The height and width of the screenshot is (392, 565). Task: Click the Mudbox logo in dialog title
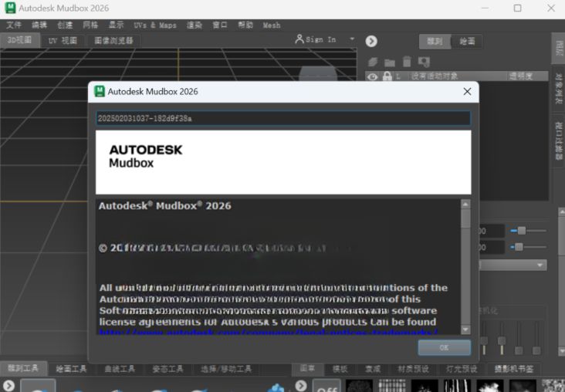pyautogui.click(x=100, y=92)
